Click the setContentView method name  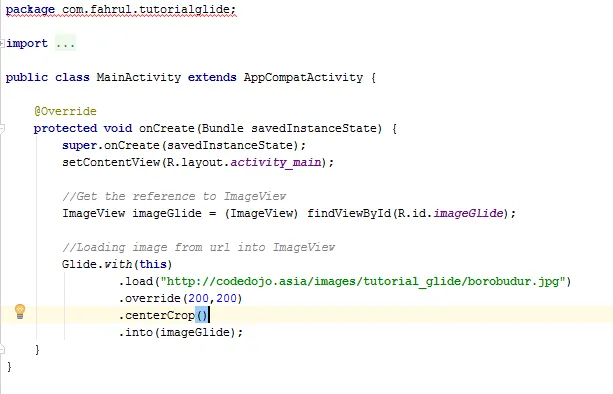click(111, 162)
